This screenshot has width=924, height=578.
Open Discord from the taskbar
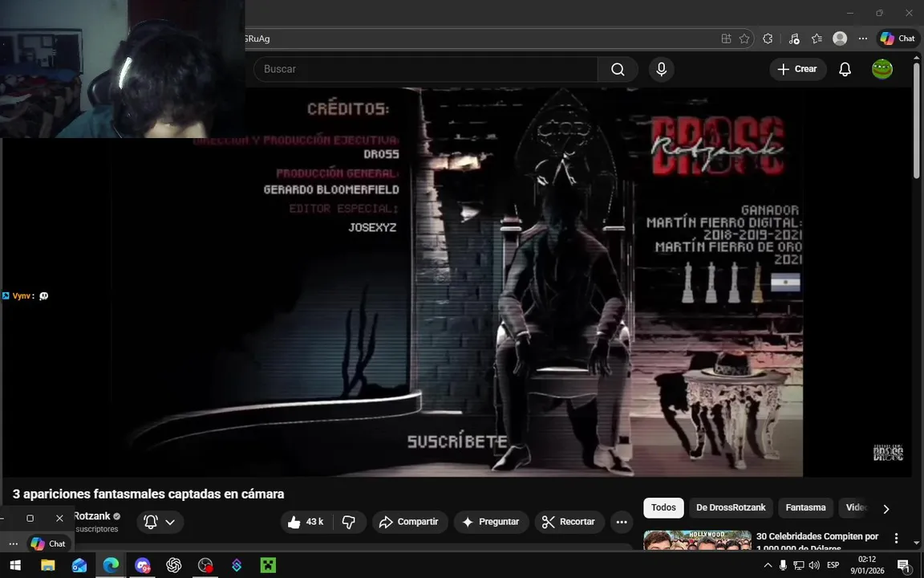pos(143,565)
